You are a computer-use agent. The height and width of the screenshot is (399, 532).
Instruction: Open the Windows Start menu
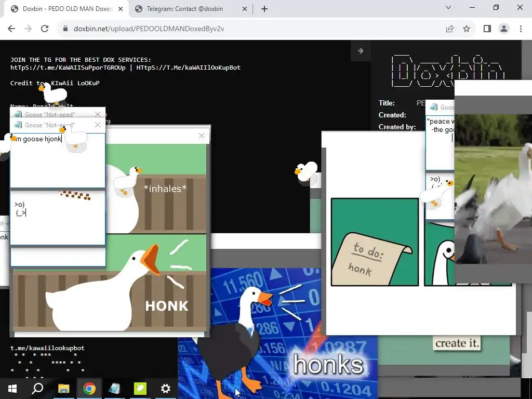click(12, 389)
